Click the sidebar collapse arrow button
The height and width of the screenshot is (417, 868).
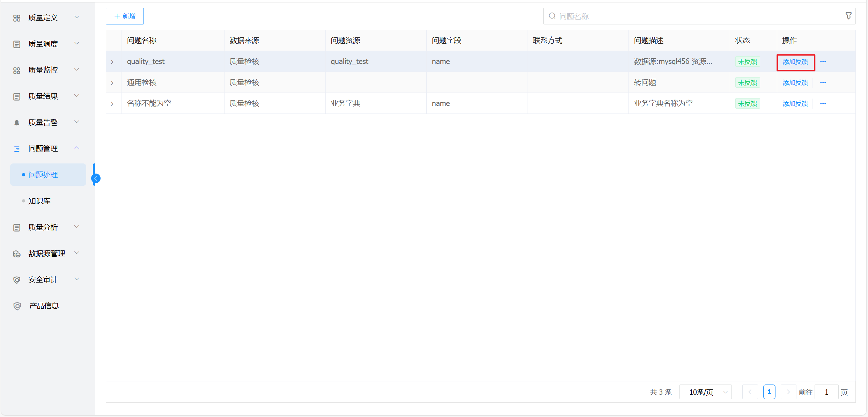[x=96, y=178]
